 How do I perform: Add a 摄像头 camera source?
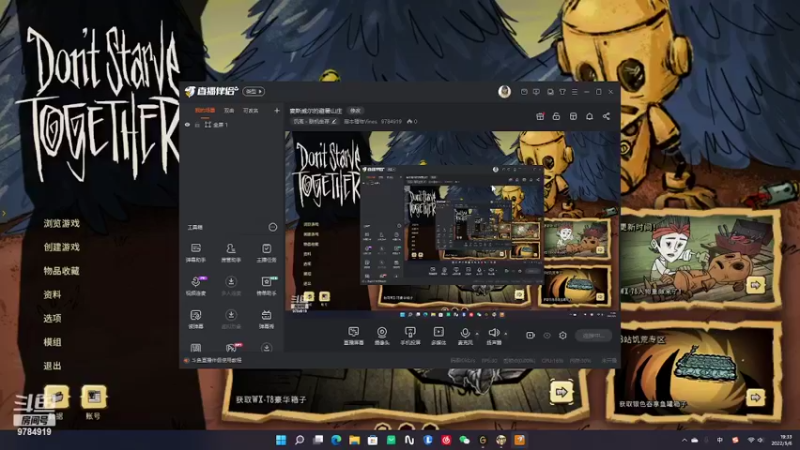[x=382, y=336]
